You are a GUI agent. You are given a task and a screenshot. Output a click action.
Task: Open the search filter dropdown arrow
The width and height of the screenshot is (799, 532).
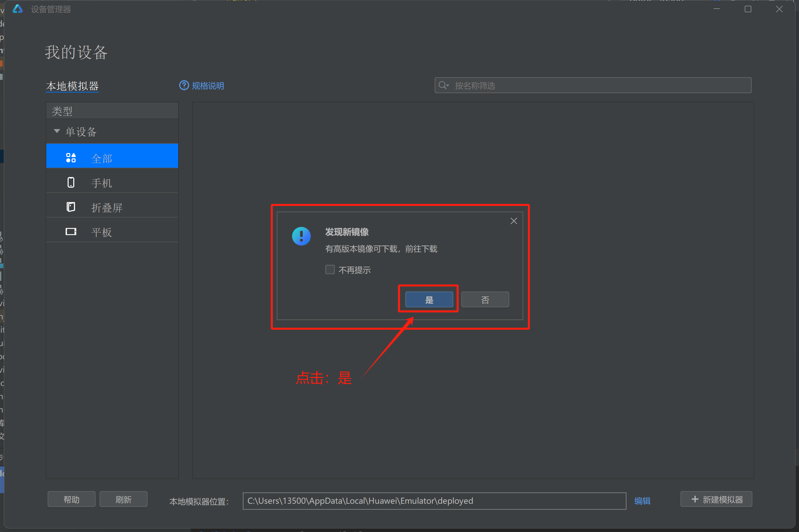(448, 86)
